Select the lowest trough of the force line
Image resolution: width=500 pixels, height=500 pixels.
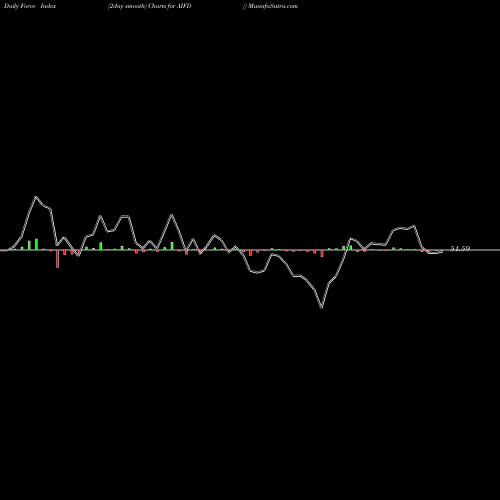point(322,307)
